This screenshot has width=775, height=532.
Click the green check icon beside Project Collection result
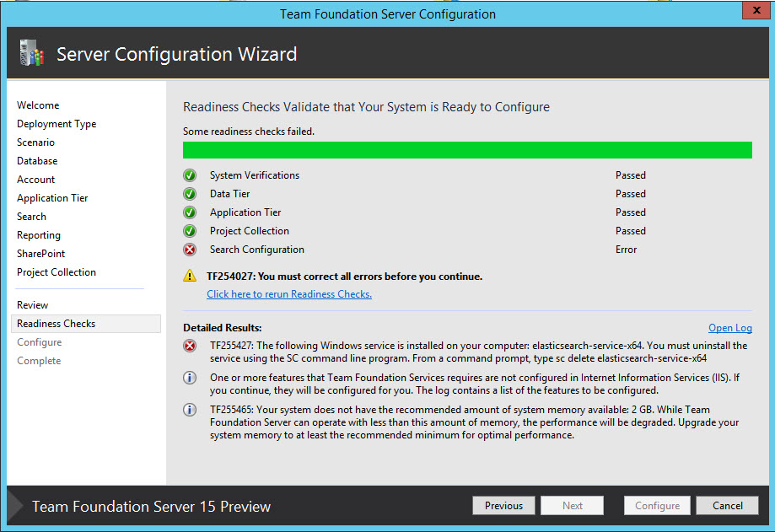click(x=190, y=231)
